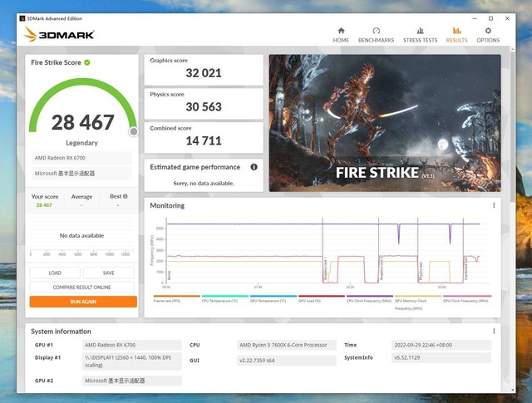The image size is (532, 403).
Task: Click the Stress Tests bar chart icon
Action: (x=420, y=31)
